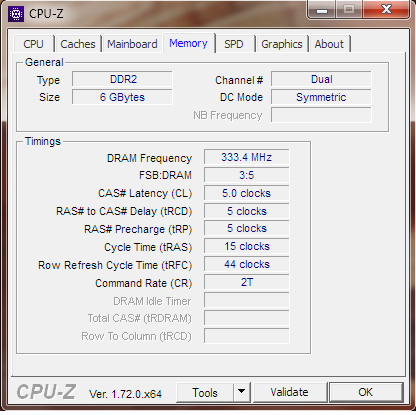Click the Tools button
The image size is (416, 415).
tap(205, 393)
